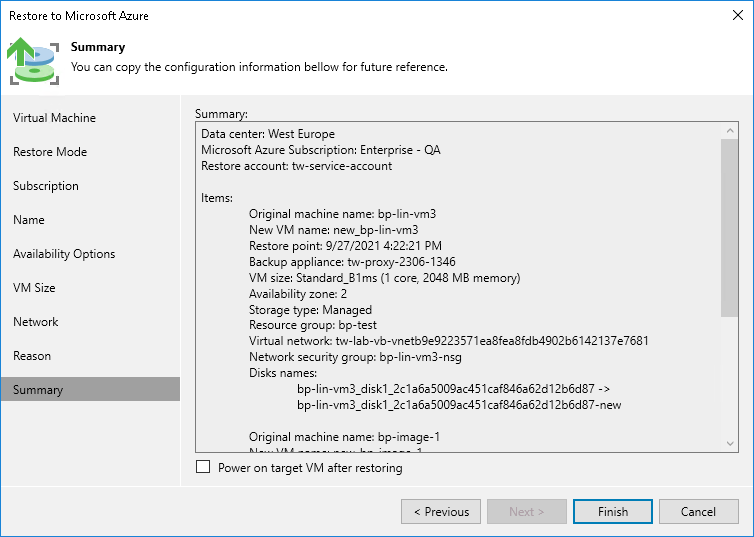This screenshot has height=537, width=754.
Task: Select the Reason step
Action: pos(32,356)
